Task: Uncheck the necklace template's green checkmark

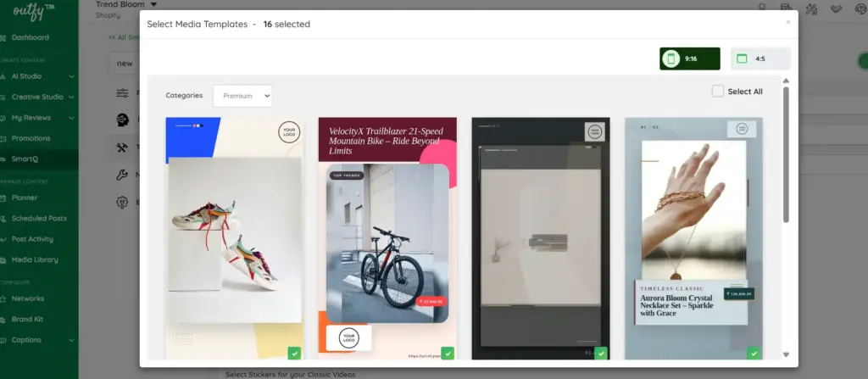Action: tap(754, 353)
